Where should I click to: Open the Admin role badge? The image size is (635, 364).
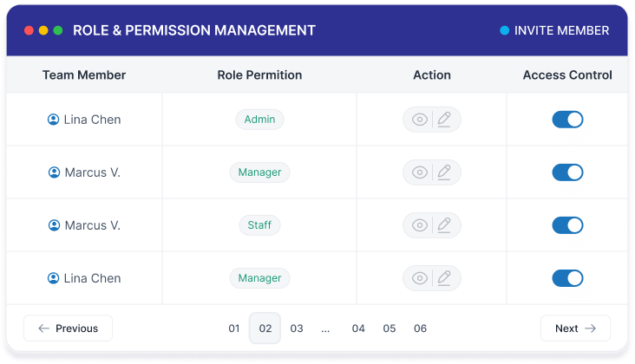tap(259, 120)
